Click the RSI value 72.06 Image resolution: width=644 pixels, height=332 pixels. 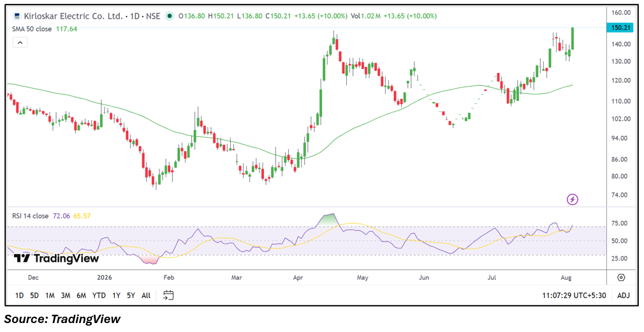[x=61, y=216]
